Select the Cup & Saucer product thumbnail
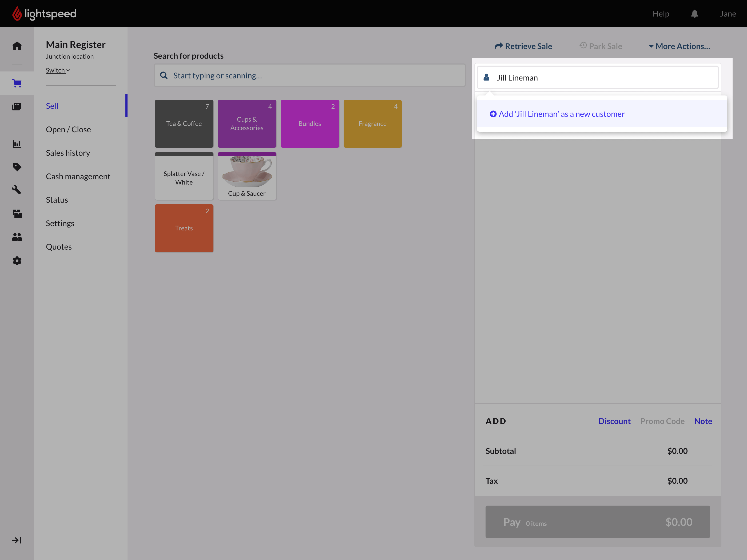747x560 pixels. click(247, 176)
